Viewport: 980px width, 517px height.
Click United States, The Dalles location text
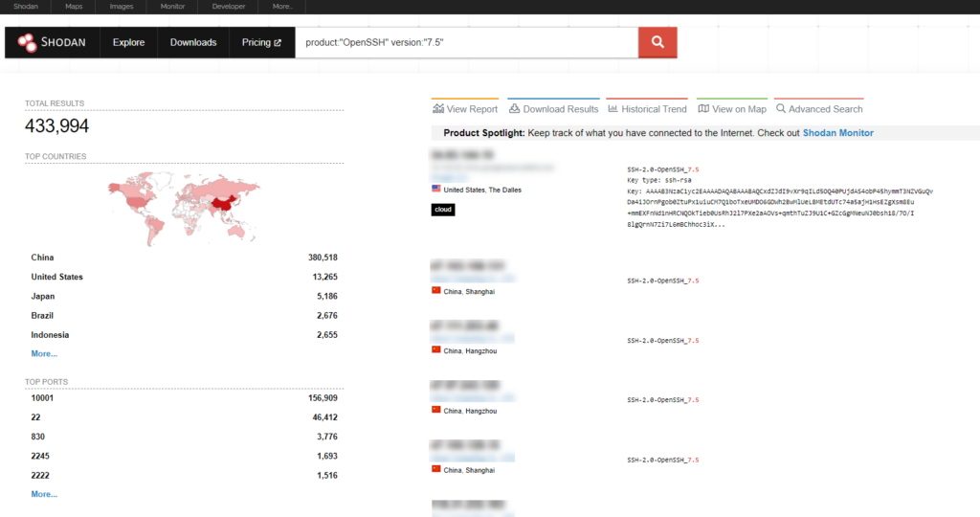482,191
